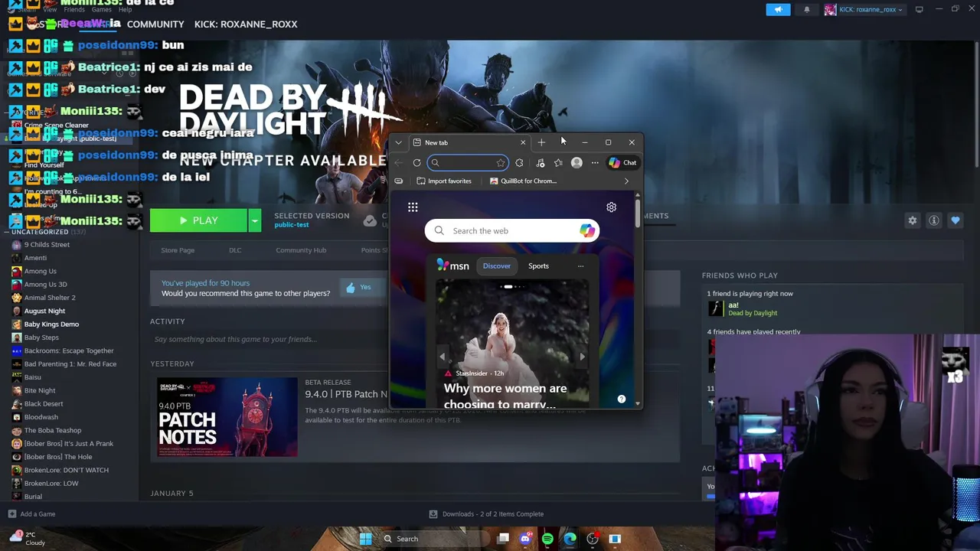Open a new tab with the plus button in Edge
Screen dimensions: 980x551
541,142
